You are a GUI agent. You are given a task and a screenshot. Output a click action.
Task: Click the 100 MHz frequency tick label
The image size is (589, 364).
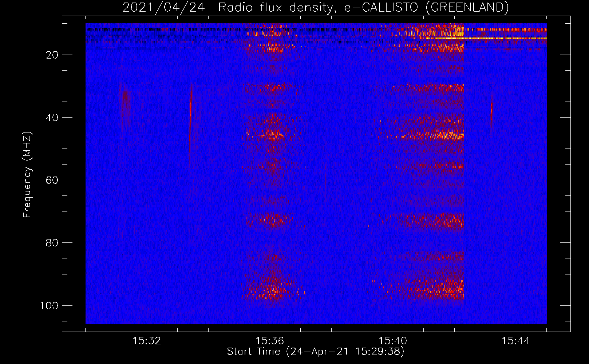click(49, 305)
